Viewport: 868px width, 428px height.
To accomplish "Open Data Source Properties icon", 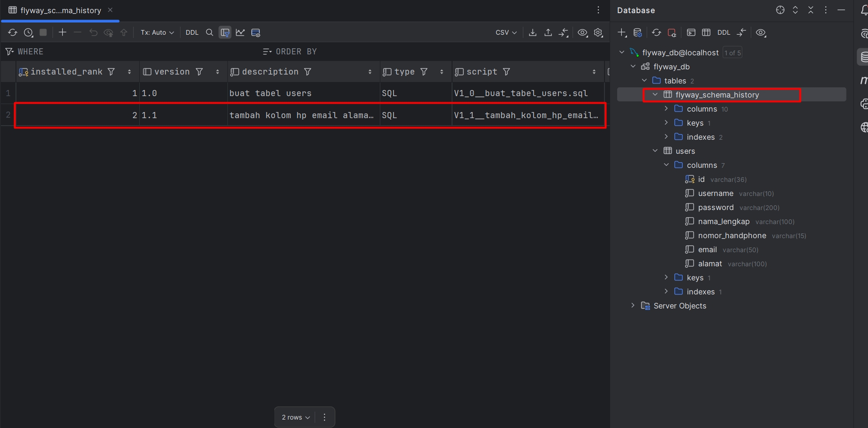I will 638,32.
